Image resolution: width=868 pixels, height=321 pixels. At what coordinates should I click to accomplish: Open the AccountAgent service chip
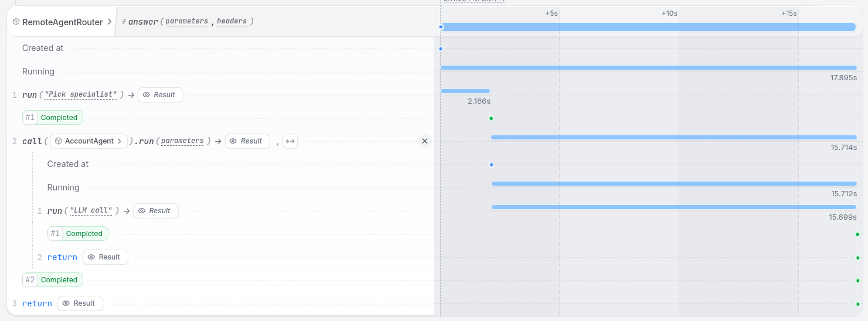[88, 141]
